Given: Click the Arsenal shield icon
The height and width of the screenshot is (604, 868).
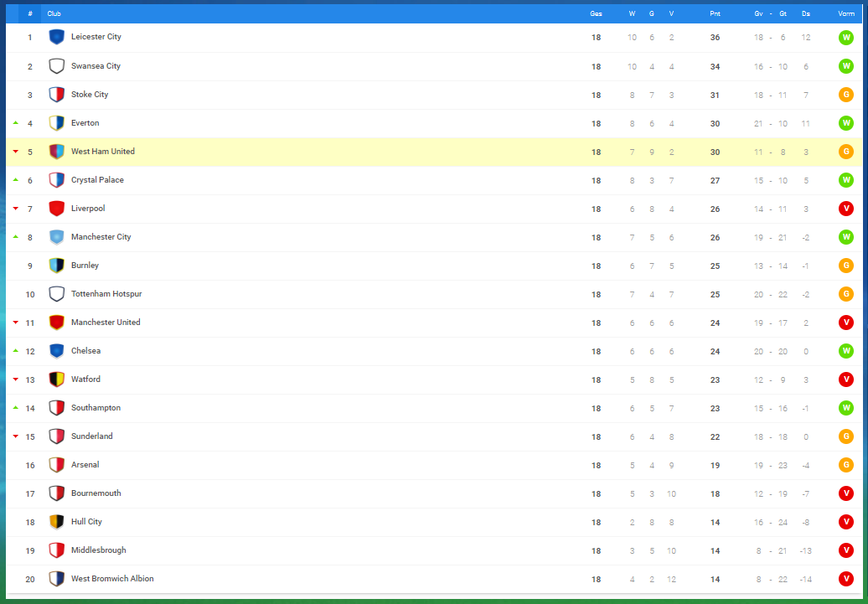Looking at the screenshot, I should coord(56,465).
